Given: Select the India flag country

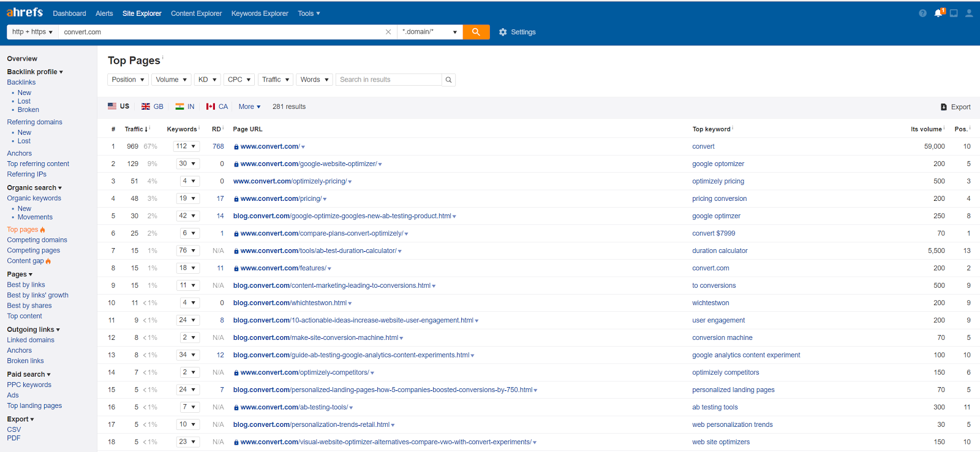Looking at the screenshot, I should (185, 107).
